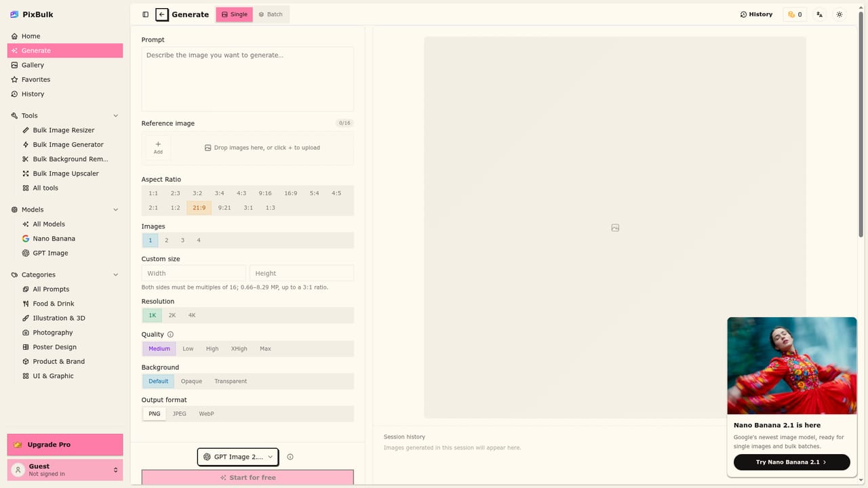Click the PixBulk logo
The width and height of the screenshot is (868, 488).
(x=32, y=14)
